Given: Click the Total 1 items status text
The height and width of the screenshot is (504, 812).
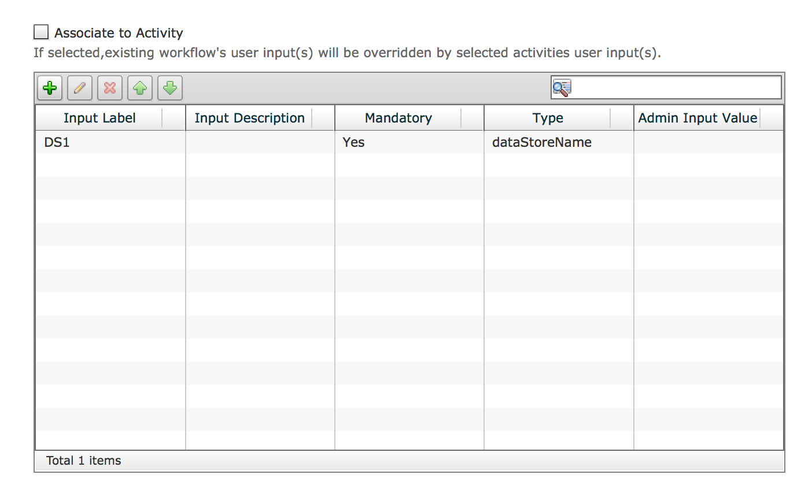Looking at the screenshot, I should pos(84,461).
